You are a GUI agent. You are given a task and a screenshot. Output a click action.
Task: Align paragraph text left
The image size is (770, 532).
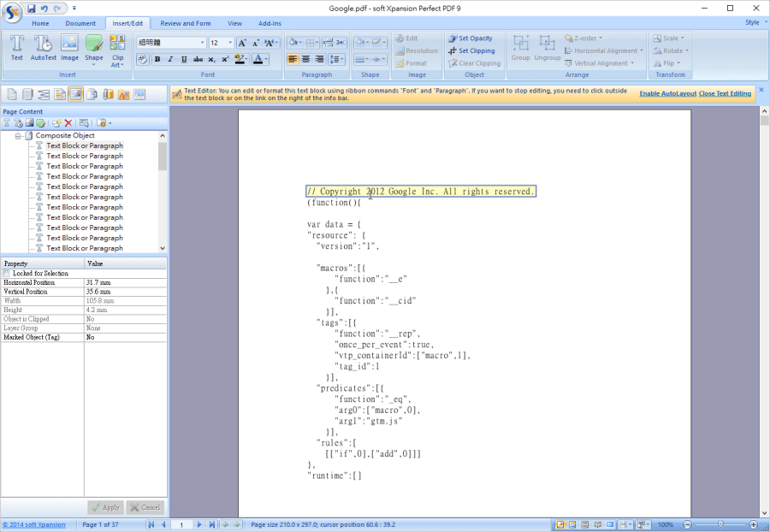(293, 59)
